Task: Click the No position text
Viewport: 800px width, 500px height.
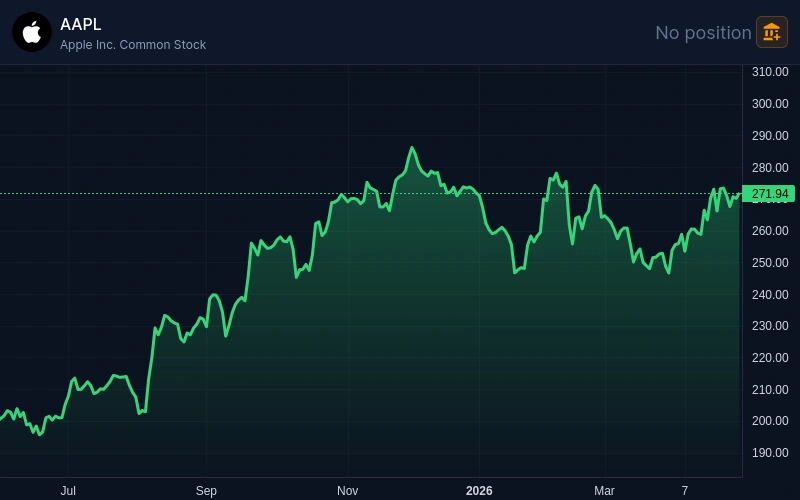Action: (x=703, y=33)
